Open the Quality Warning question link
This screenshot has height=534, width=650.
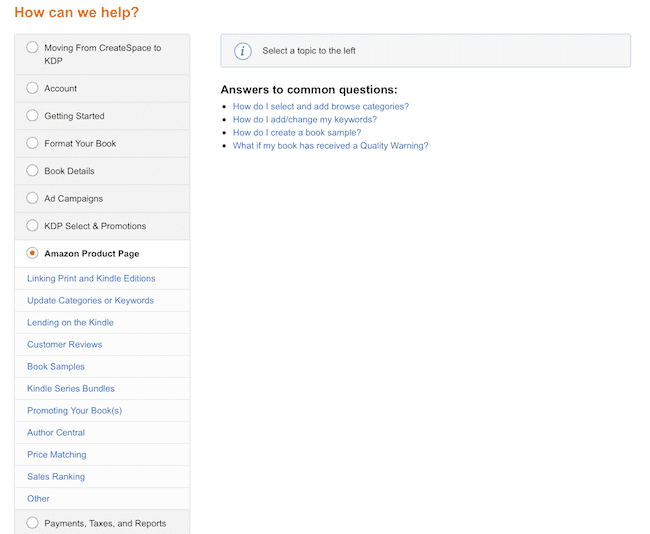pos(330,146)
